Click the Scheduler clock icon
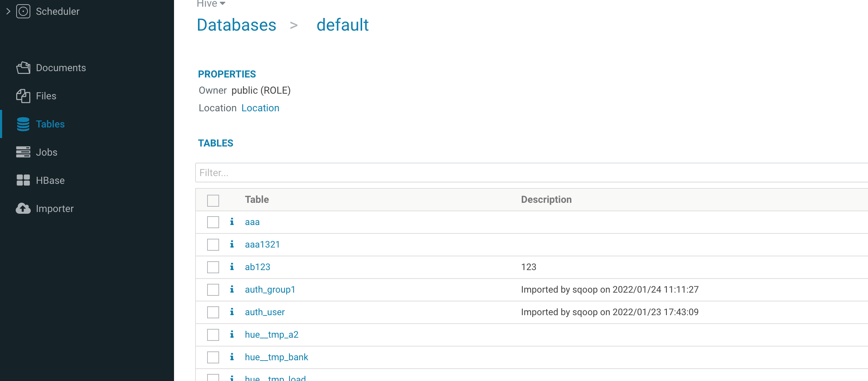 tap(23, 11)
